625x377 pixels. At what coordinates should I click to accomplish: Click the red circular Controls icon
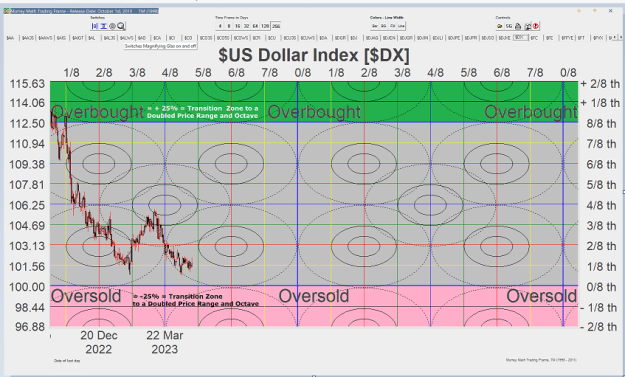tap(536, 26)
